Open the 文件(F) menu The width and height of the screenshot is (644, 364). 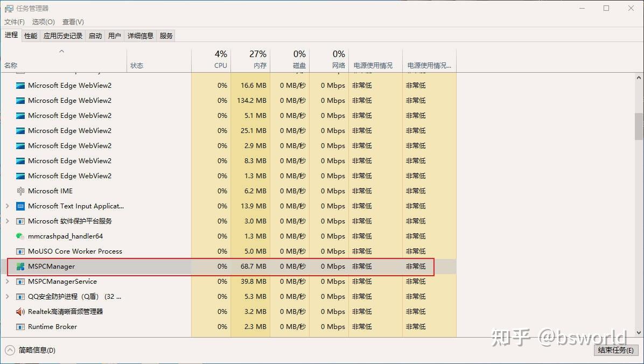click(14, 22)
